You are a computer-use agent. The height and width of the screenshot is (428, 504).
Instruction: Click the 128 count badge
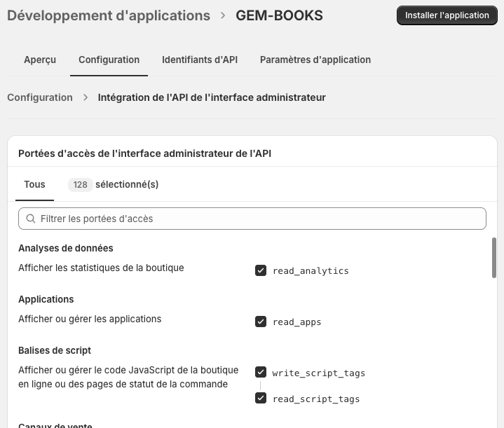(x=80, y=185)
